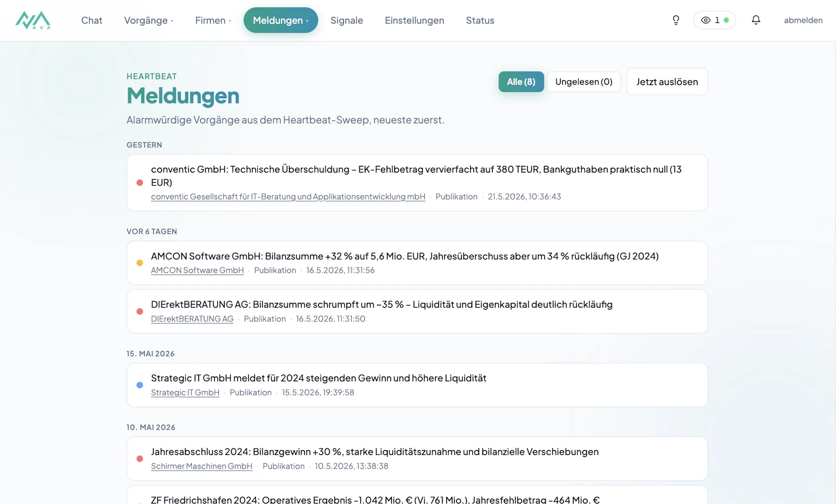Viewport: 836px width, 504px height.
Task: Click the timestamp 21.5.2026, 10:36:43
Action: [x=524, y=197]
